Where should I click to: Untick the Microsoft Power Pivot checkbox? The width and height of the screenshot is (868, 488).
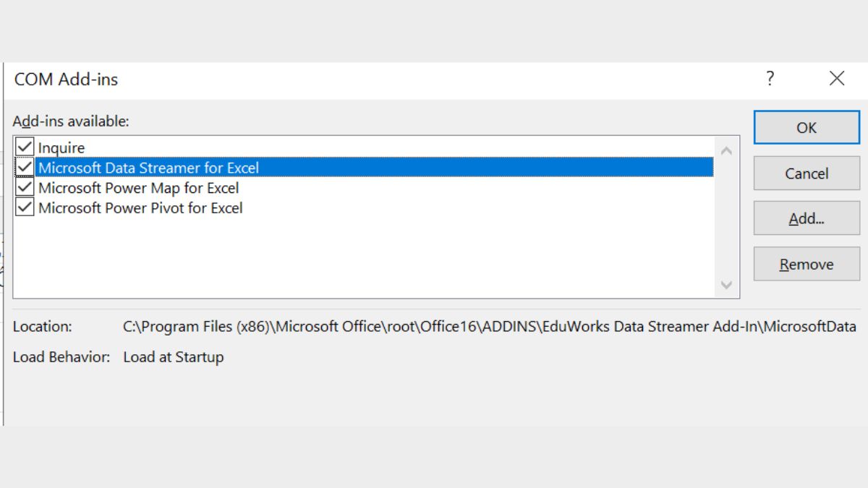[x=25, y=208]
